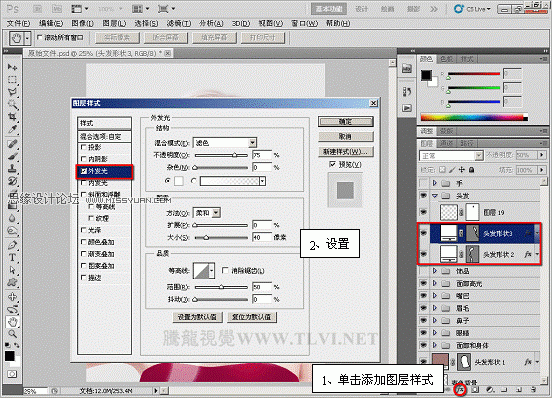Screen dimensions: 552x398
Task: Enable the 光泽 satin checkbox
Action: tap(83, 230)
